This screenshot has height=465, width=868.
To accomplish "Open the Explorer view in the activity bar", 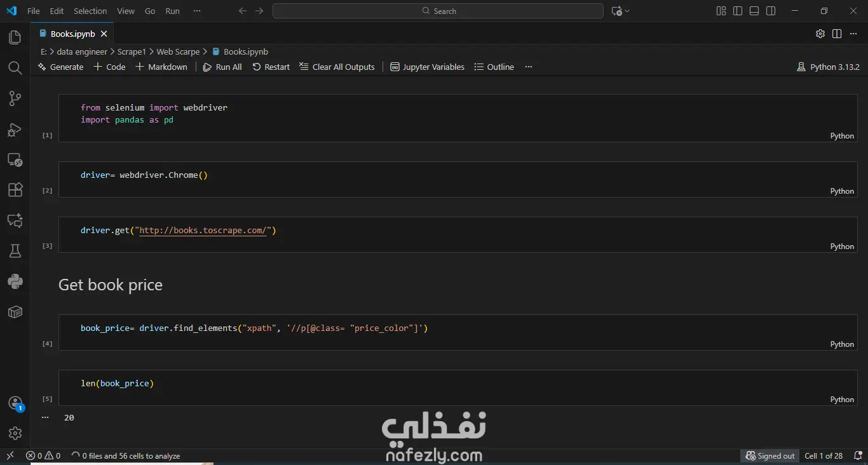I will pos(15,38).
